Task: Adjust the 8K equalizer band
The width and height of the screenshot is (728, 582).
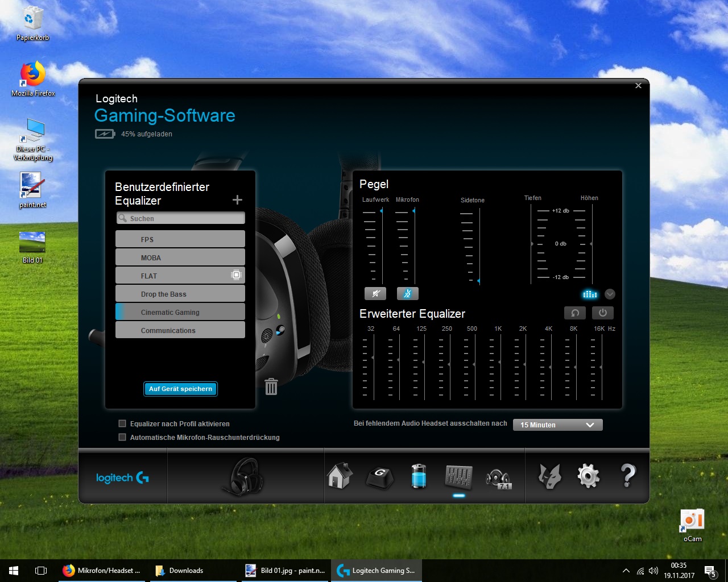Action: 576,367
